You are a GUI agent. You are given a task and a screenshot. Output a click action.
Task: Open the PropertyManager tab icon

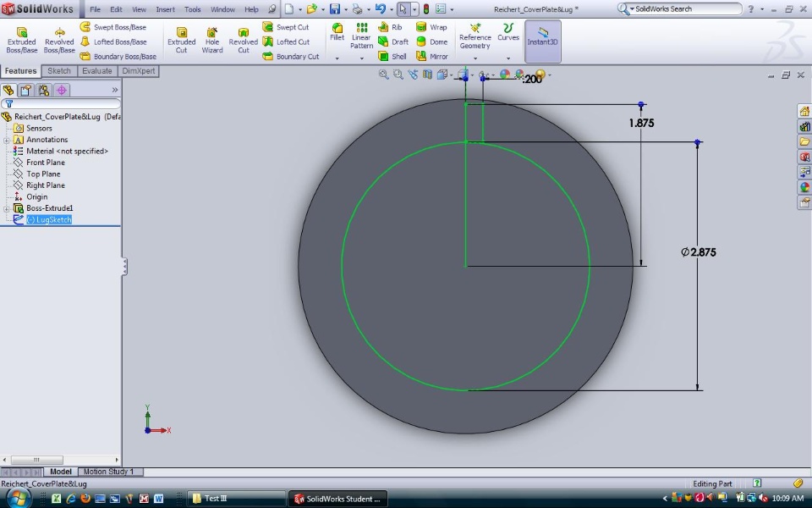(x=26, y=91)
